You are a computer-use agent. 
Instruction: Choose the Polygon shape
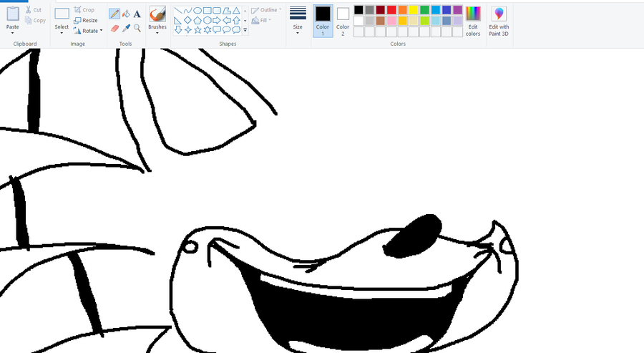coord(226,10)
